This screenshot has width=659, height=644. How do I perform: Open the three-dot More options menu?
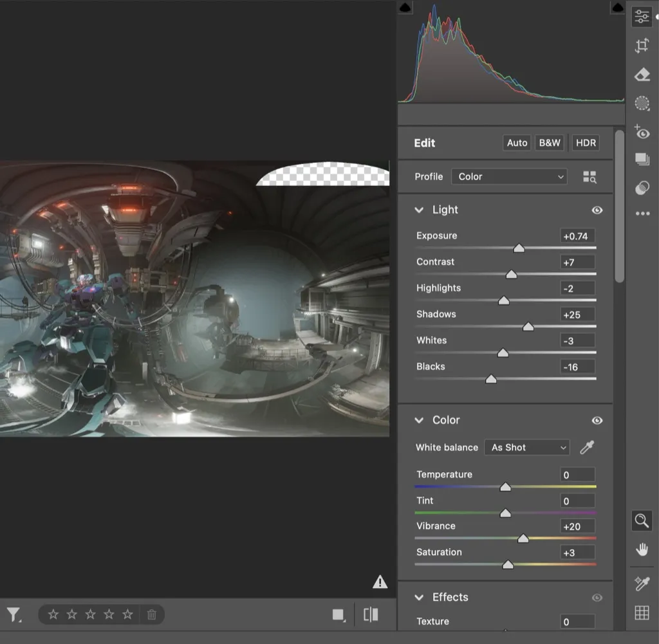[x=642, y=214]
